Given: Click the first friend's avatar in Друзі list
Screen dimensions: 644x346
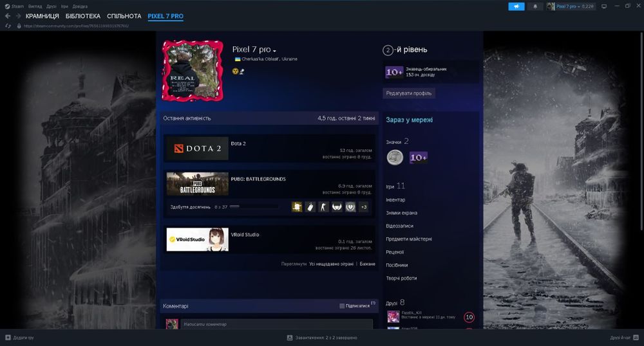Looking at the screenshot, I should 393,316.
